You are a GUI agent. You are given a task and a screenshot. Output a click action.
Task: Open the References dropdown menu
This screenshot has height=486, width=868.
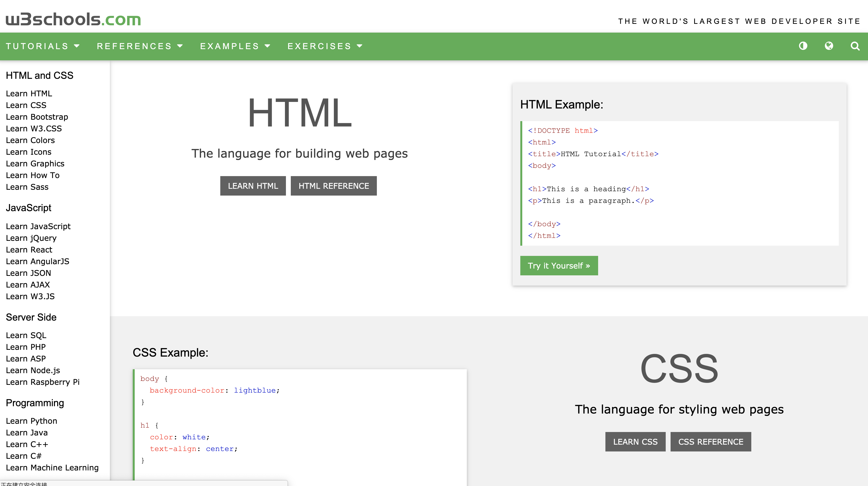140,46
